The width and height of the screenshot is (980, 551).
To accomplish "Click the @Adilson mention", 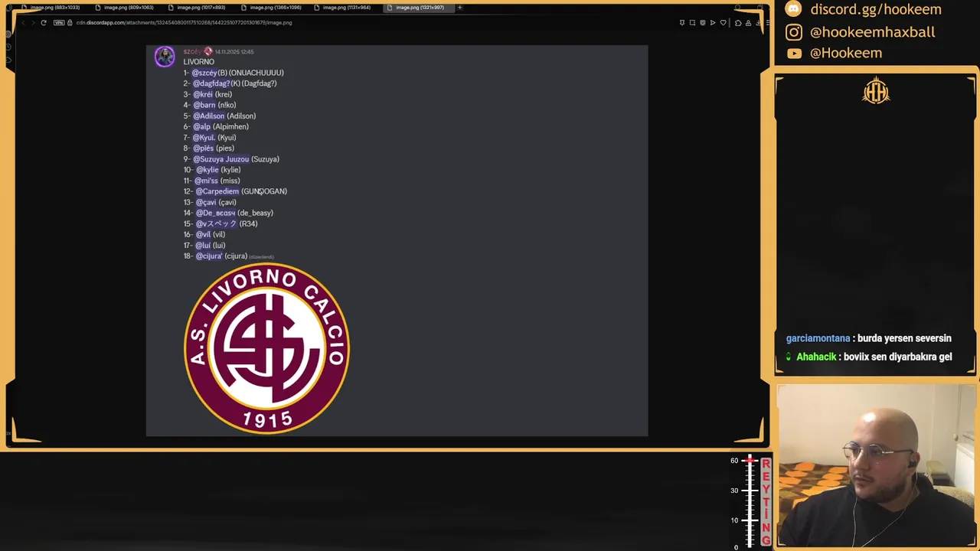I will click(x=209, y=116).
